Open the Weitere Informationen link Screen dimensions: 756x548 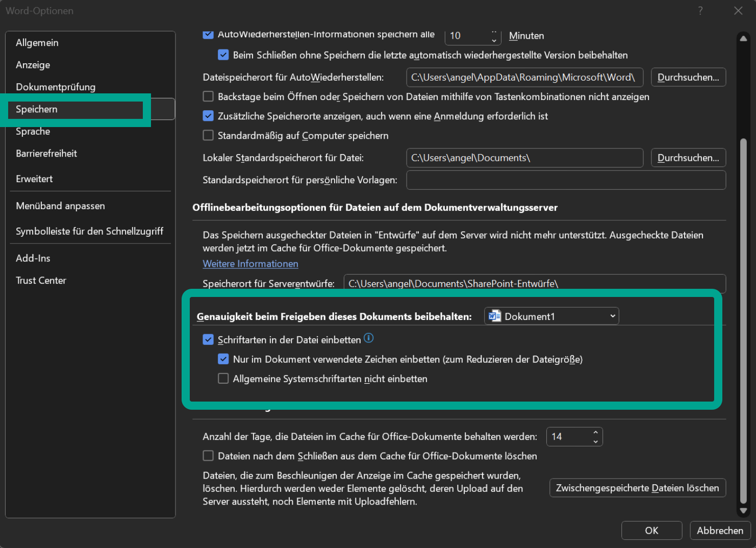coord(250,264)
